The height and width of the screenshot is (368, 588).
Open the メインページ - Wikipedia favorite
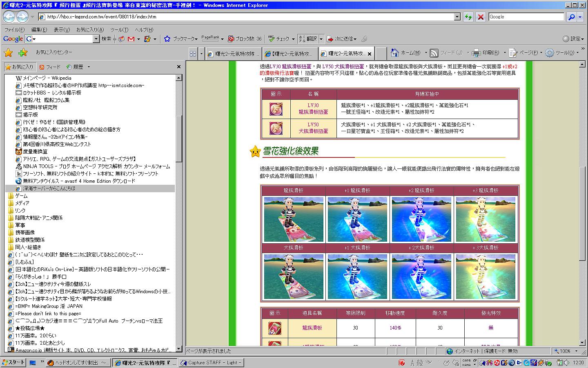tap(47, 78)
